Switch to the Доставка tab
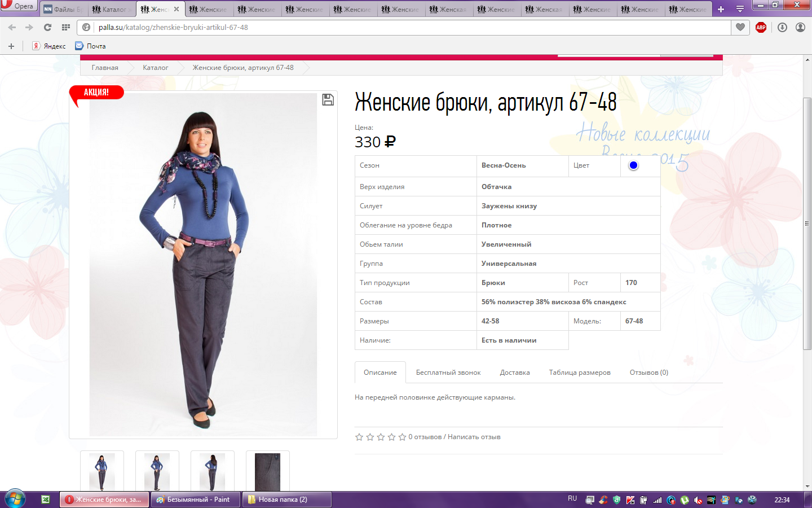The width and height of the screenshot is (812, 508). (514, 373)
